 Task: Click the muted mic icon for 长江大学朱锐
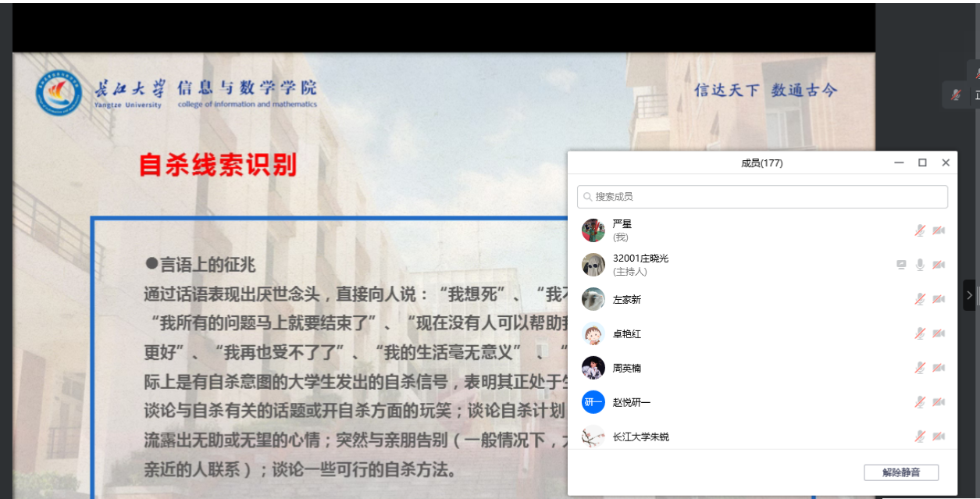(x=921, y=437)
